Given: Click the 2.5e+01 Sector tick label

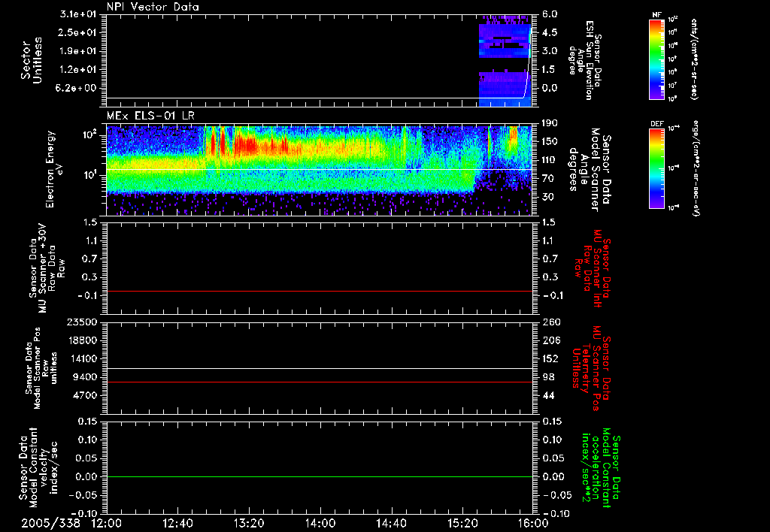Looking at the screenshot, I should [x=78, y=32].
